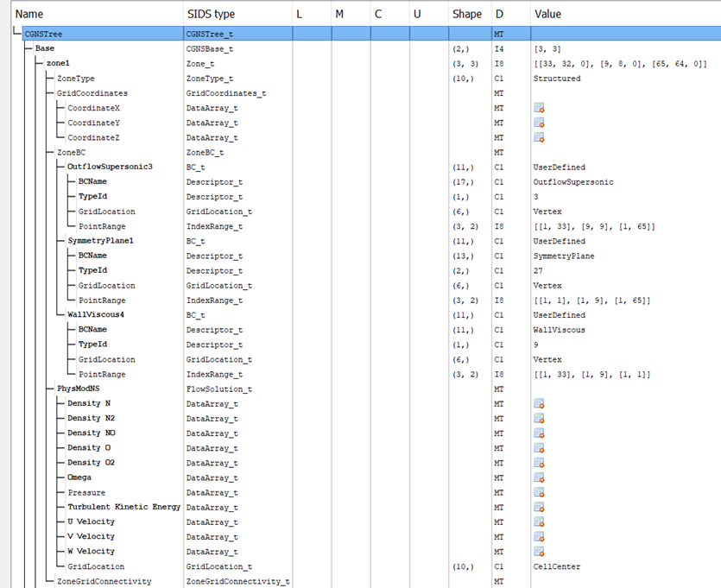Select the ZoneBC node

coord(72,152)
